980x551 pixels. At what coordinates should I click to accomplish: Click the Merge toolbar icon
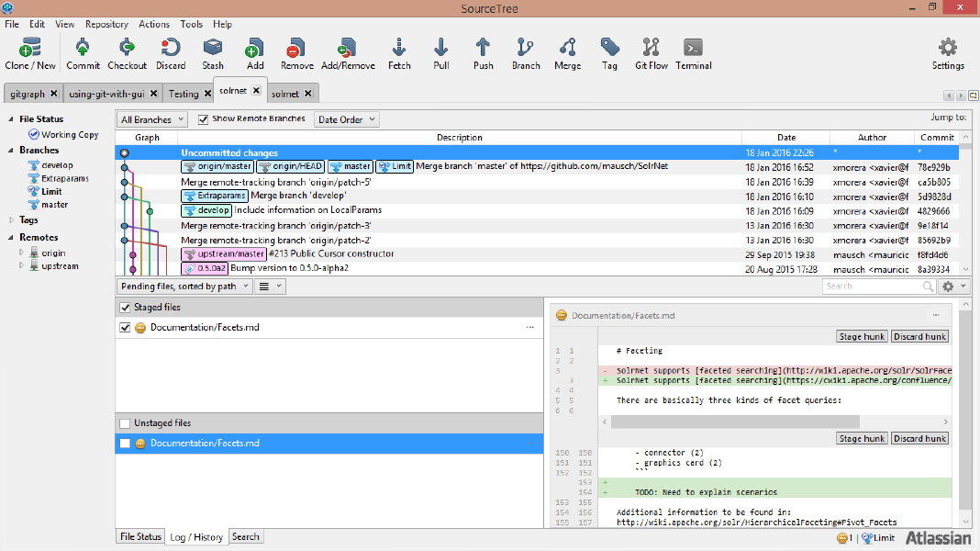[x=567, y=53]
